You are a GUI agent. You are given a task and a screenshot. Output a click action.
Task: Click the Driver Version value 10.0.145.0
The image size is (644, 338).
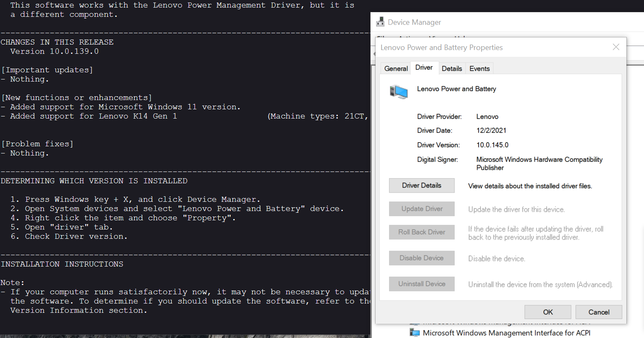(x=492, y=145)
